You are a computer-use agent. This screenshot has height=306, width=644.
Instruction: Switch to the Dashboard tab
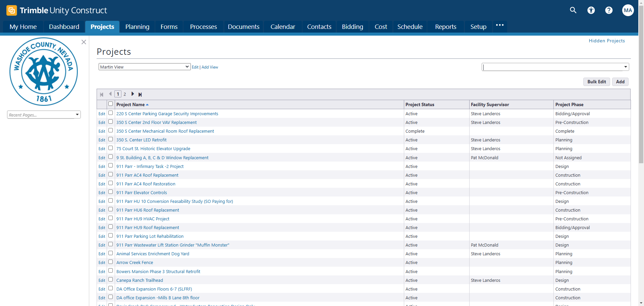point(64,27)
